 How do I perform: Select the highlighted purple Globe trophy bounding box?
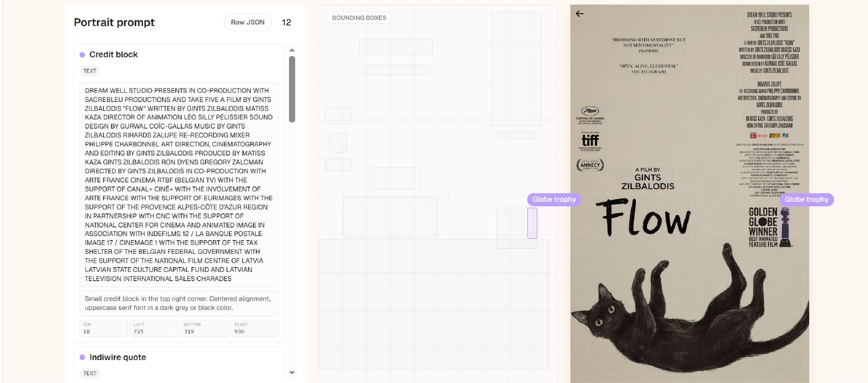click(532, 223)
